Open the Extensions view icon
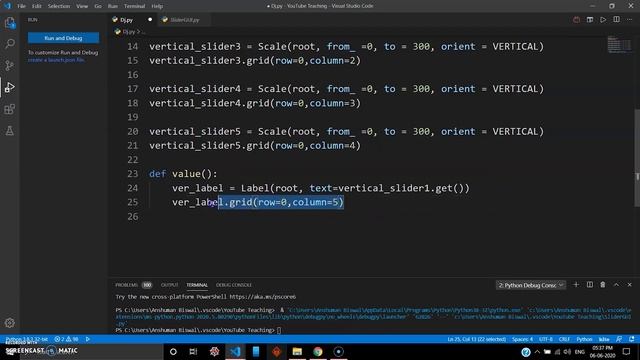Viewport: 640px width, 360px height. (x=10, y=109)
